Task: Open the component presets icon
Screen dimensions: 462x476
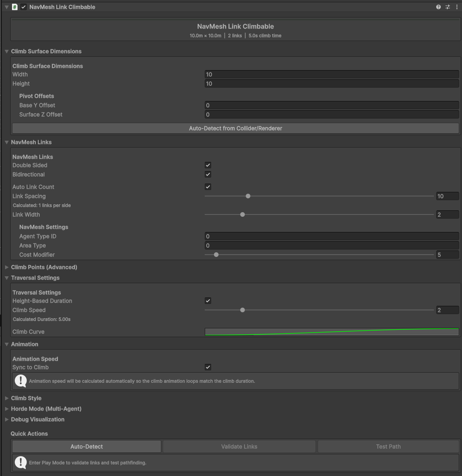Action: [447, 7]
